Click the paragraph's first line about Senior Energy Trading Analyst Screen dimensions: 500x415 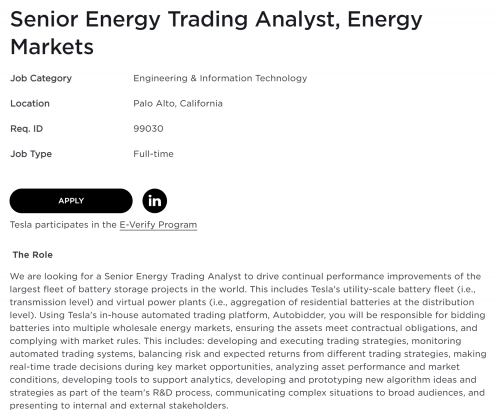tap(245, 276)
